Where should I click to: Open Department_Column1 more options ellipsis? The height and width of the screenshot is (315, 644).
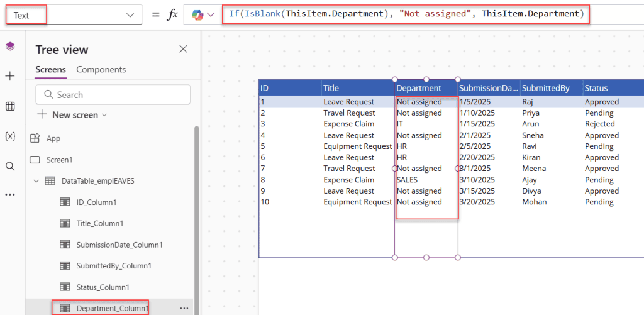(184, 308)
